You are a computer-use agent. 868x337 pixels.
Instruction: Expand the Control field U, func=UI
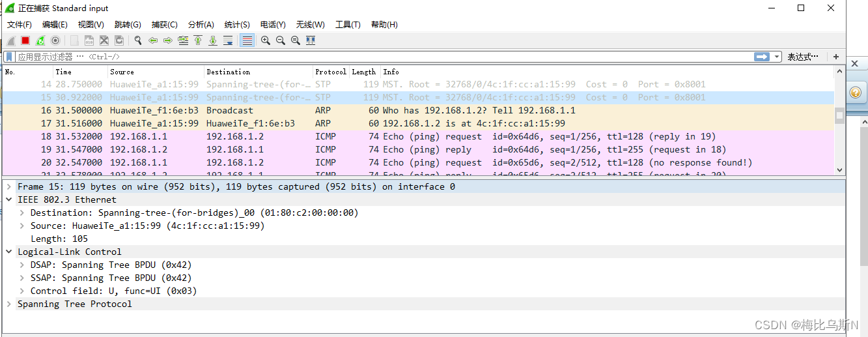21,291
